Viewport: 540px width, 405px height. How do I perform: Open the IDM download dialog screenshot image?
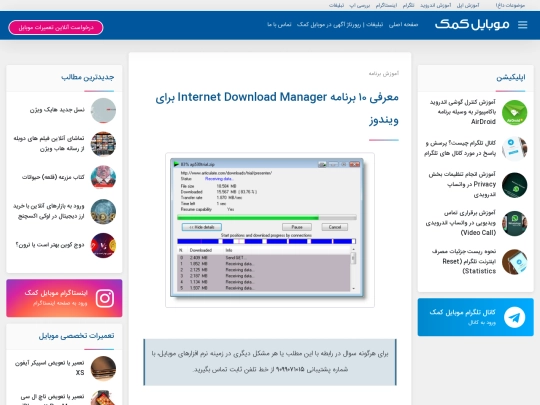270,230
